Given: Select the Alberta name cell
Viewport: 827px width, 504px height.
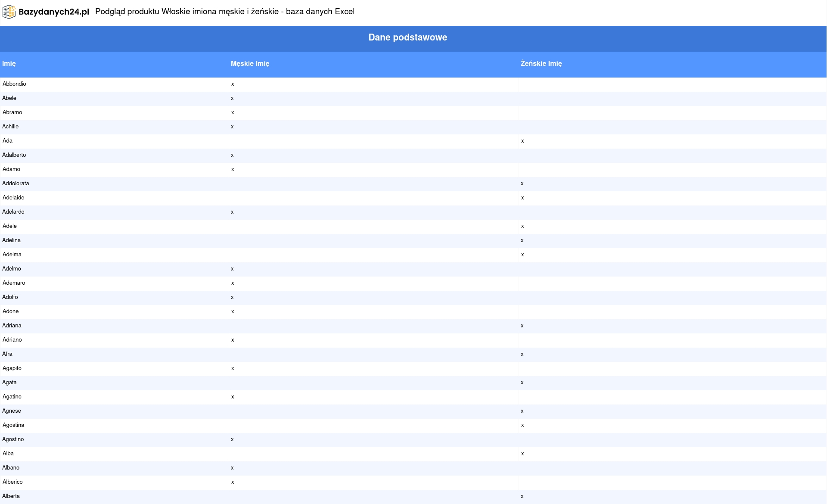Looking at the screenshot, I should click(11, 496).
